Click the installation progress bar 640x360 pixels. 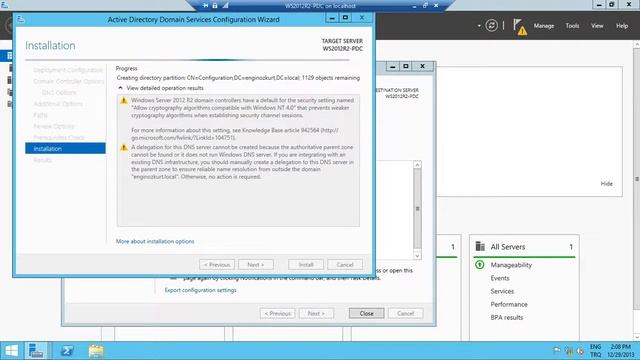(x=187, y=60)
